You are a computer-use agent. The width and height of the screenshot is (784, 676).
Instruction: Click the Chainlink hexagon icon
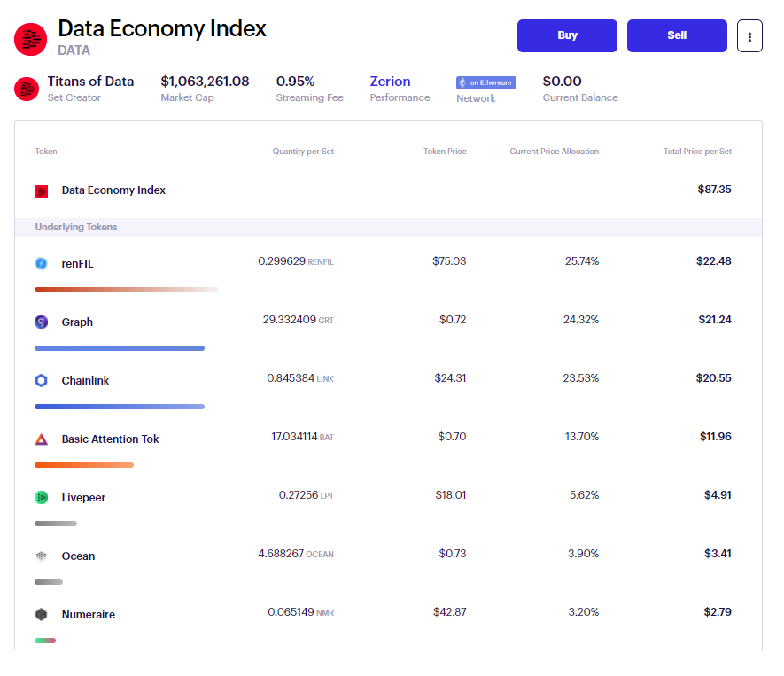click(41, 381)
